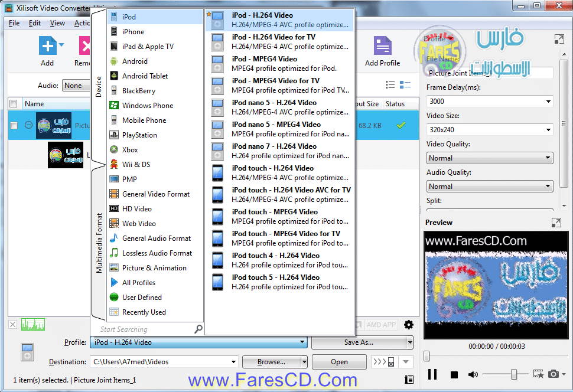Select General Video Format category
Image resolution: width=573 pixels, height=392 pixels.
(155, 194)
